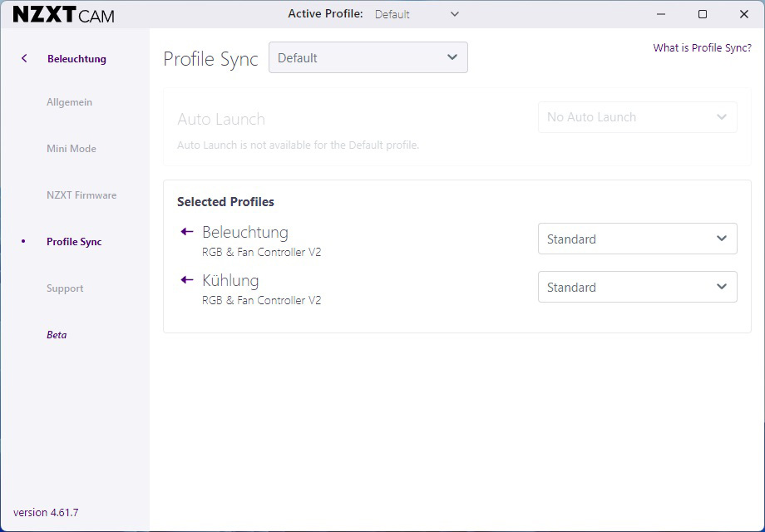Open the No Auto Launch dropdown

(637, 117)
